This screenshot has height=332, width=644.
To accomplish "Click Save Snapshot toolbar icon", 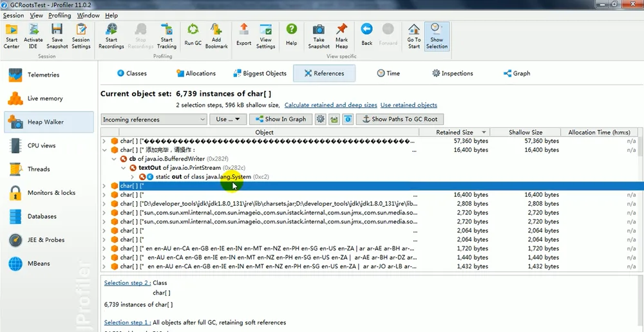I will [57, 36].
